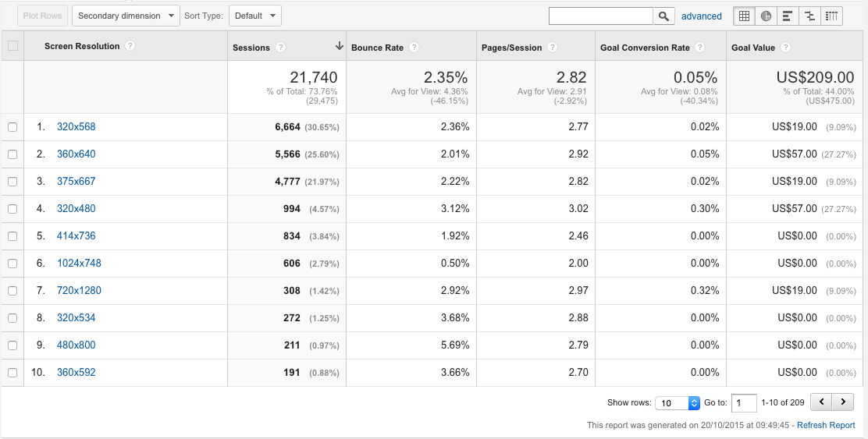Tick the checkbox for 320x568 row
The height and width of the screenshot is (439, 868).
pos(12,127)
